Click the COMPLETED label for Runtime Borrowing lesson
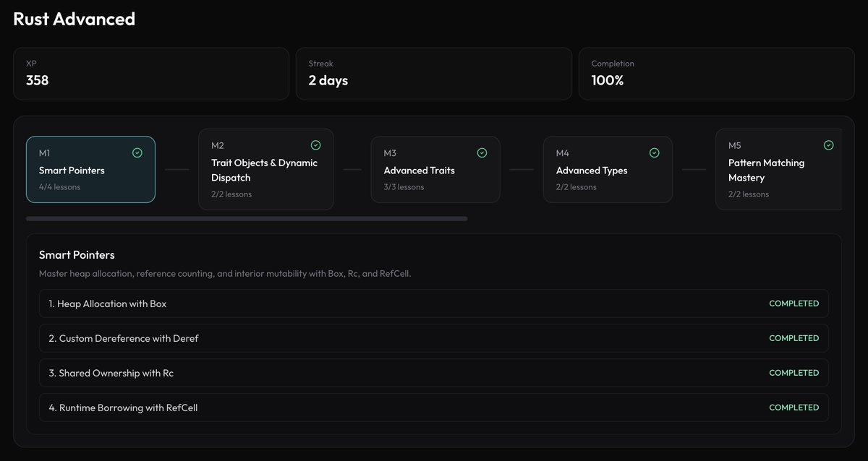This screenshot has width=868, height=461. pos(793,408)
